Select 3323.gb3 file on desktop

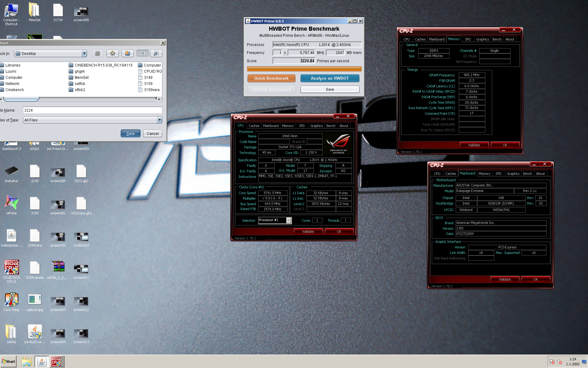(81, 174)
